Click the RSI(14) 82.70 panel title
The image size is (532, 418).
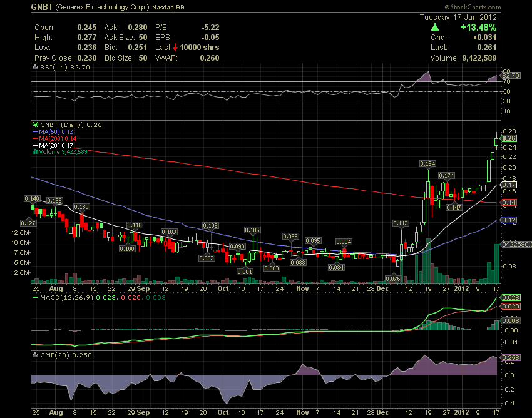65,67
